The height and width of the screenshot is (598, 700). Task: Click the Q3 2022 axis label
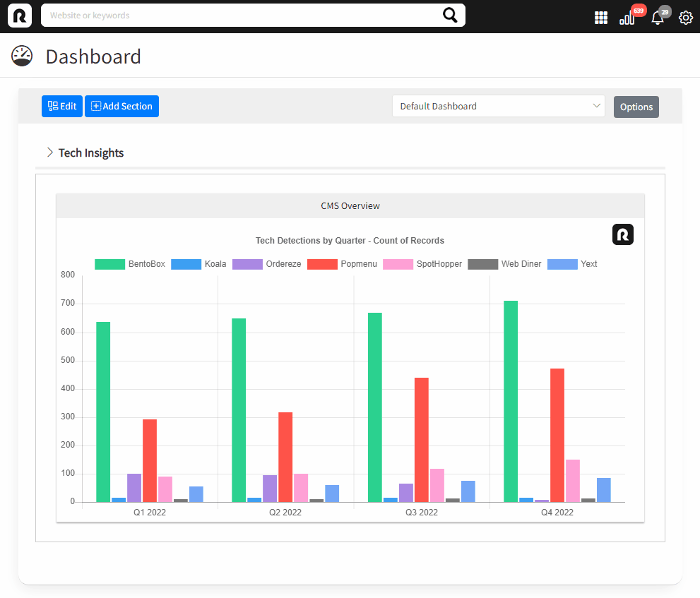point(422,513)
